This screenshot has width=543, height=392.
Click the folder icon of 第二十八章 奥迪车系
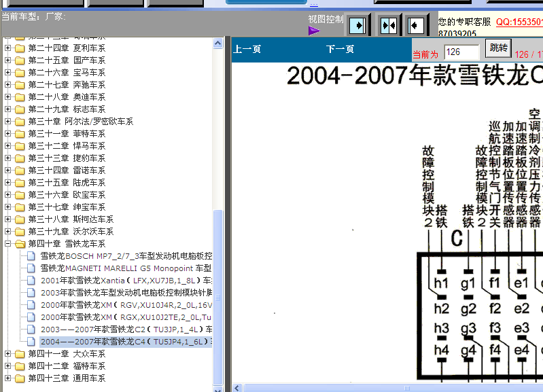pyautogui.click(x=20, y=97)
